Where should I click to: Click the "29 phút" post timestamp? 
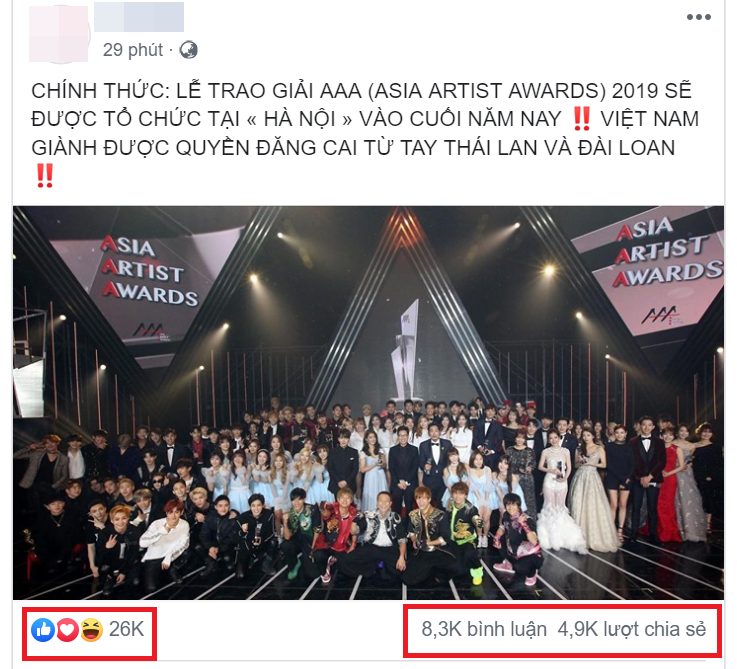(133, 50)
